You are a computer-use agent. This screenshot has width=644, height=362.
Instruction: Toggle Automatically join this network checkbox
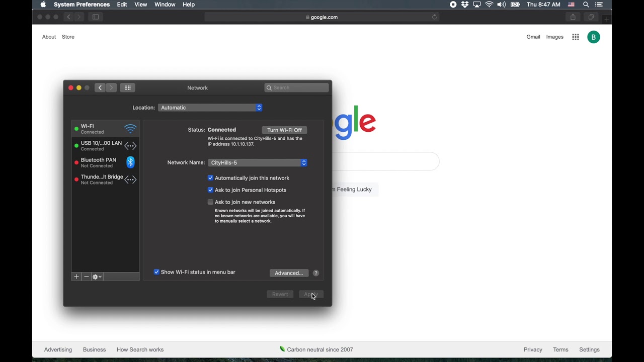point(210,178)
